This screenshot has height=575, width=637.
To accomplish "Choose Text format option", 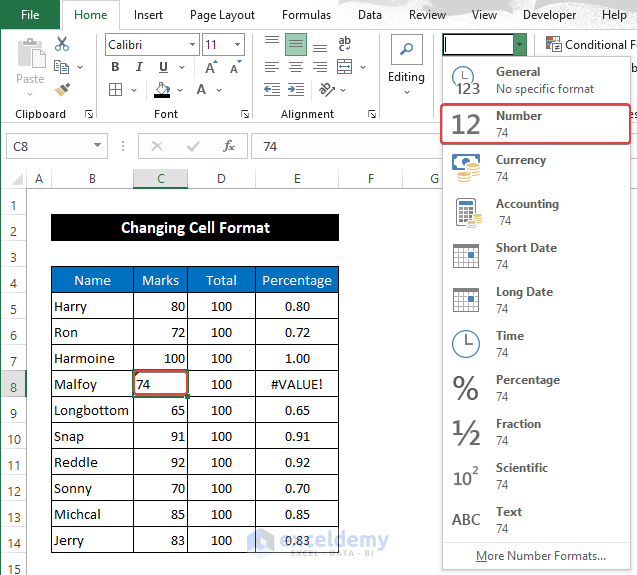I will click(536, 520).
